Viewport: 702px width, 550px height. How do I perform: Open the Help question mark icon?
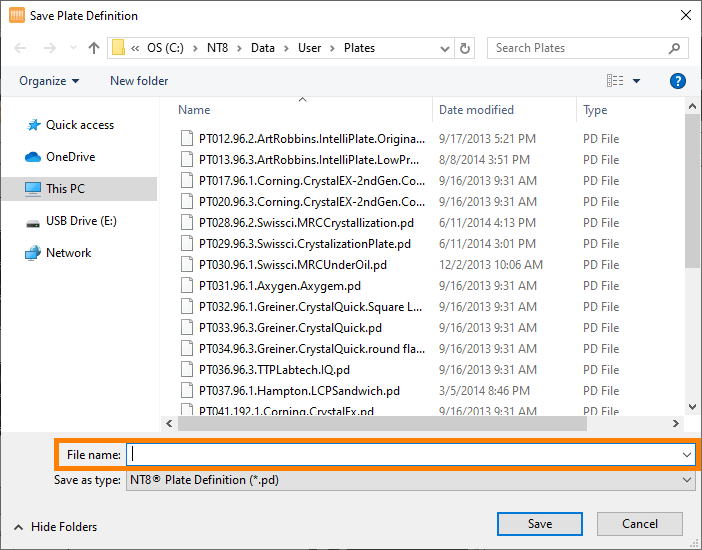(677, 81)
